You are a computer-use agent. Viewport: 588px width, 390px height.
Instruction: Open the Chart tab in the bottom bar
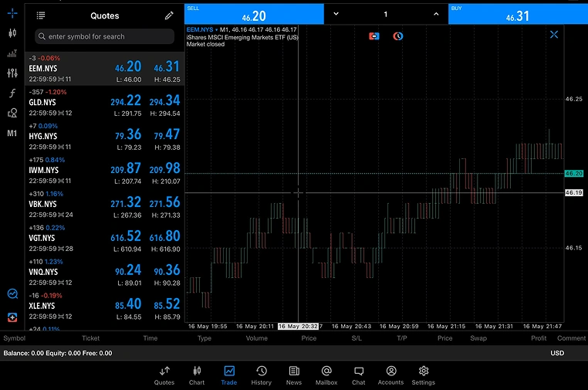pos(197,376)
